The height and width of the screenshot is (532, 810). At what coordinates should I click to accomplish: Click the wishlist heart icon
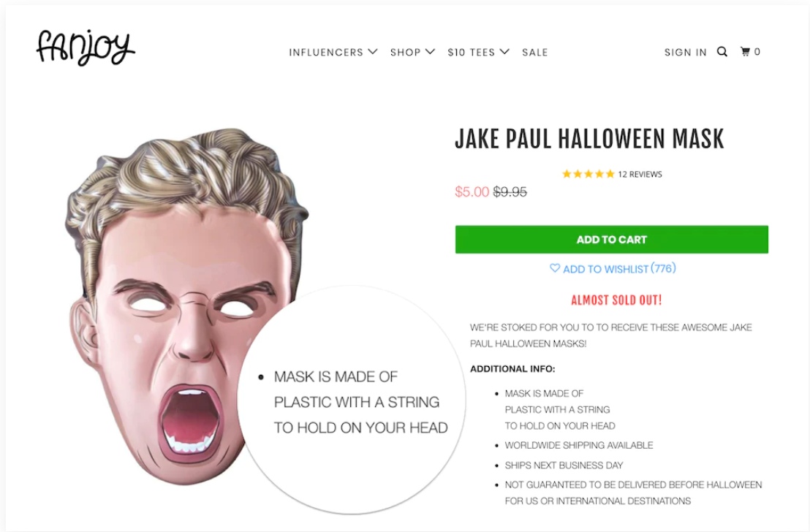pyautogui.click(x=554, y=268)
